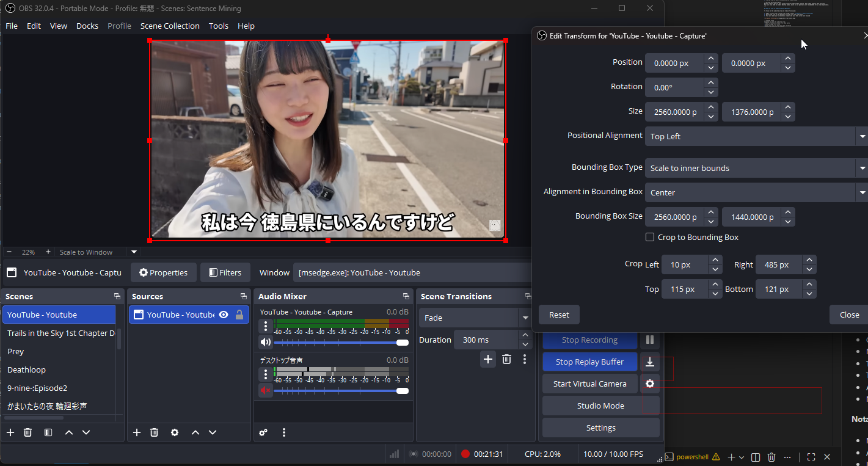
Task: Add a new source with the plus icon
Action: pyautogui.click(x=136, y=432)
